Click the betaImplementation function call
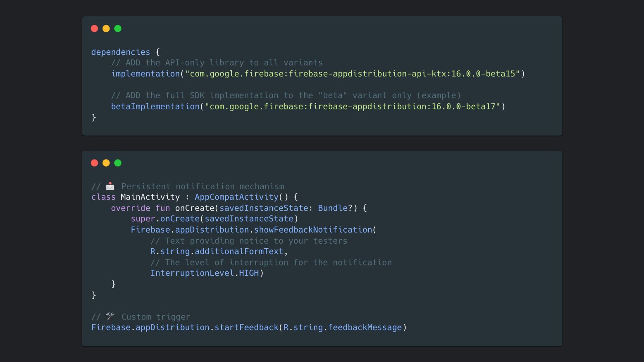The width and height of the screenshot is (644, 362). click(155, 107)
